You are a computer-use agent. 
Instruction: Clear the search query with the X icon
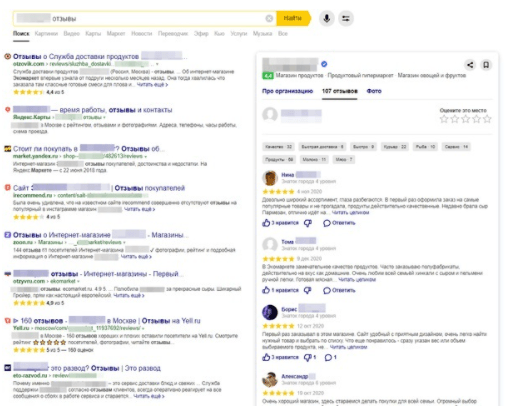coord(269,18)
